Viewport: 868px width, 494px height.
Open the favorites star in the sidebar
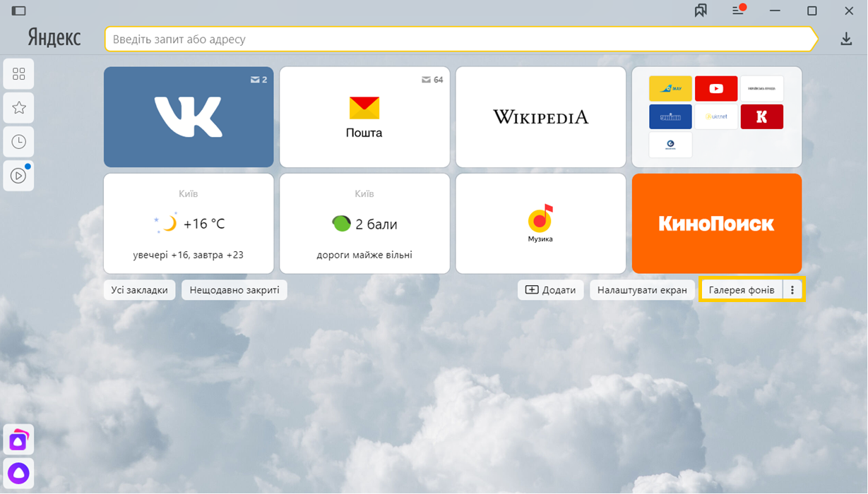coord(19,108)
